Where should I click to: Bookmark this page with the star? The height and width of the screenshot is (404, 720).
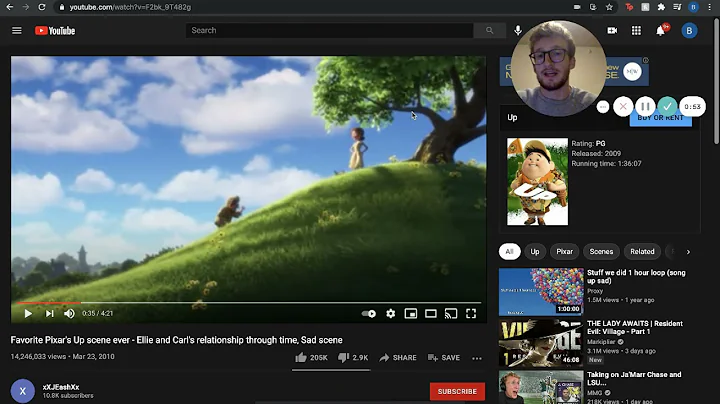tap(609, 7)
